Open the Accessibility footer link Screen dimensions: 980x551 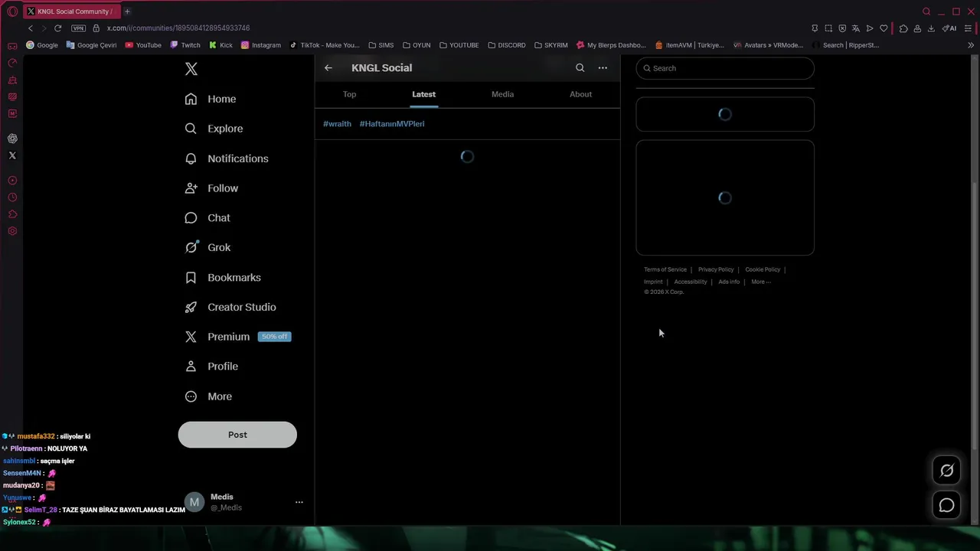(691, 282)
